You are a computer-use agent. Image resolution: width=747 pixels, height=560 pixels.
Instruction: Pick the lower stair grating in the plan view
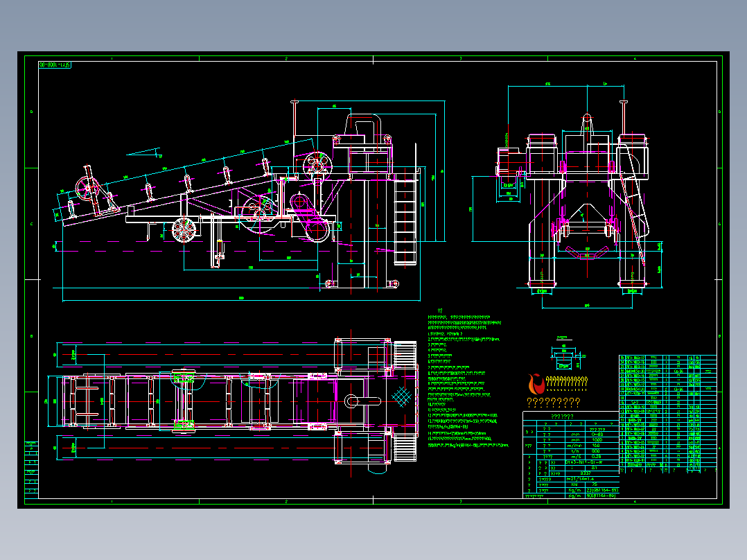click(x=405, y=448)
